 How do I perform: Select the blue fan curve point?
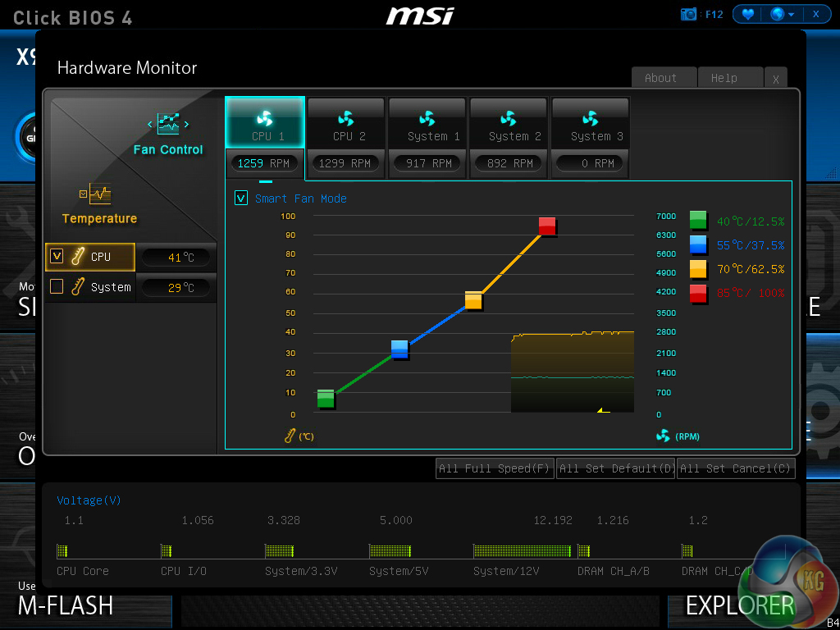(x=399, y=349)
